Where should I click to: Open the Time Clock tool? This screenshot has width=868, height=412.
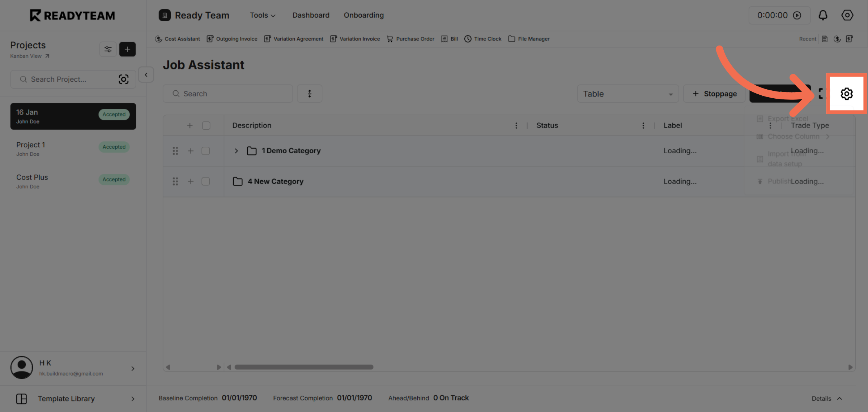pos(482,39)
